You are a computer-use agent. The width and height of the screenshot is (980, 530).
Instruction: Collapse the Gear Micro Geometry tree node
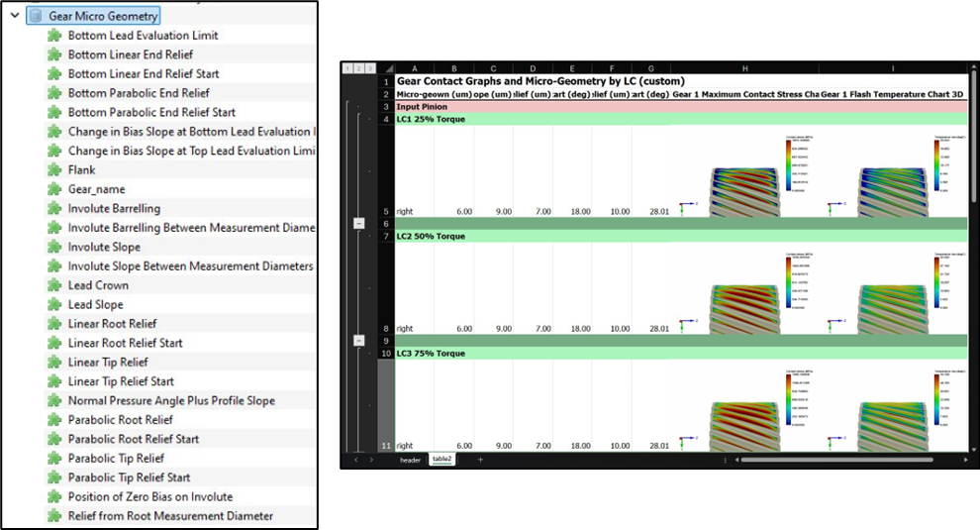coord(13,16)
